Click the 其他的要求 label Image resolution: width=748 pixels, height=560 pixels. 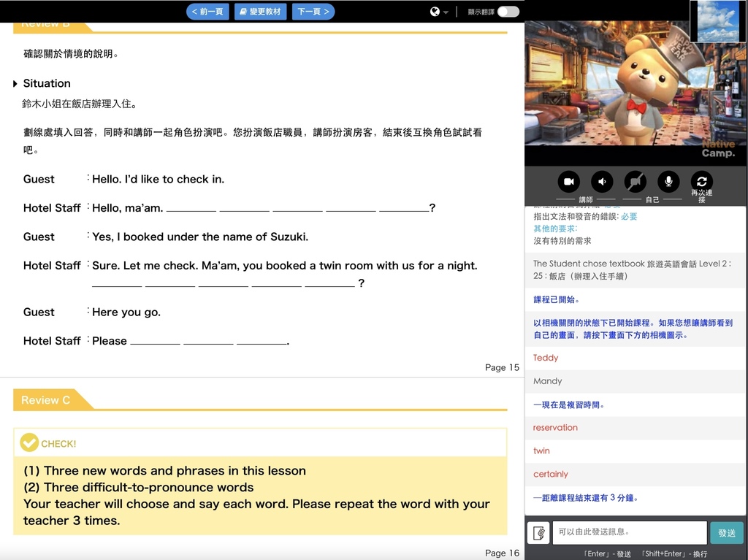[555, 229]
